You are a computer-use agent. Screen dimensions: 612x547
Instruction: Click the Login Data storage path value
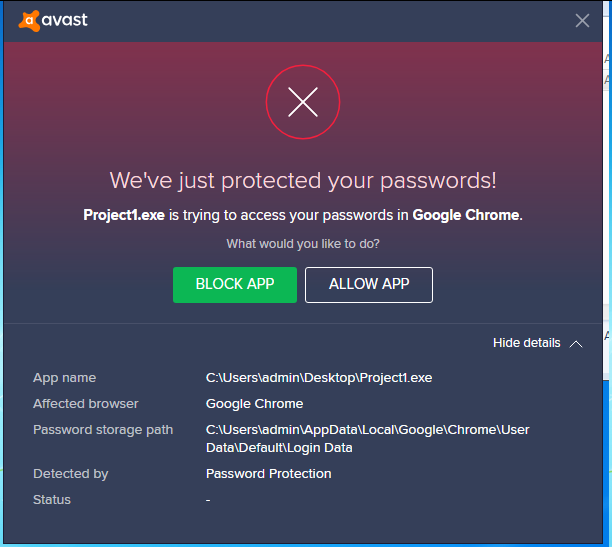click(367, 438)
